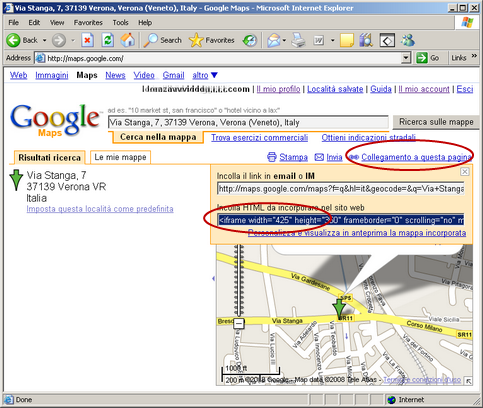The width and height of the screenshot is (483, 408).
Task: Click the email link URL field
Action: pyautogui.click(x=341, y=189)
